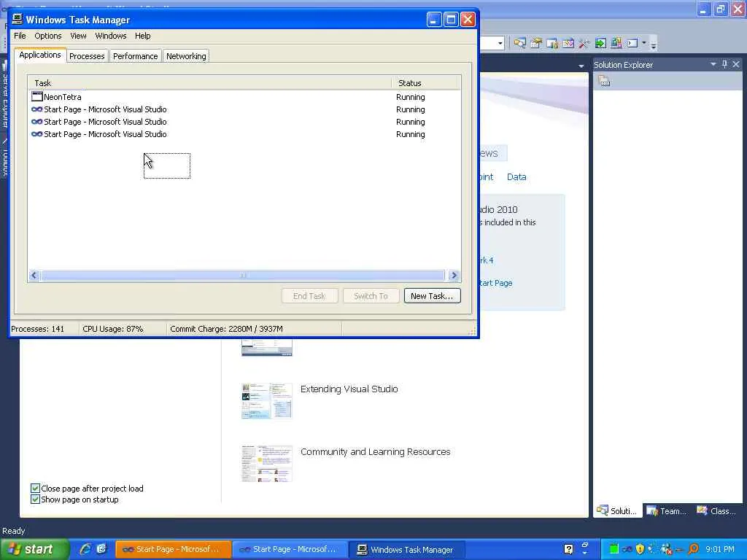The width and height of the screenshot is (747, 560).
Task: Click the Solution Explorer panel's Properties icon
Action: pyautogui.click(x=605, y=82)
